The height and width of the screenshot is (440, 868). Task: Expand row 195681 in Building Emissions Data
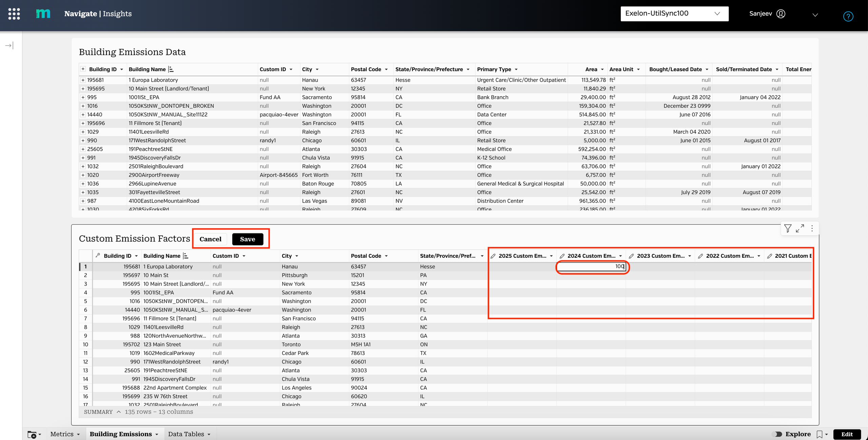click(83, 80)
